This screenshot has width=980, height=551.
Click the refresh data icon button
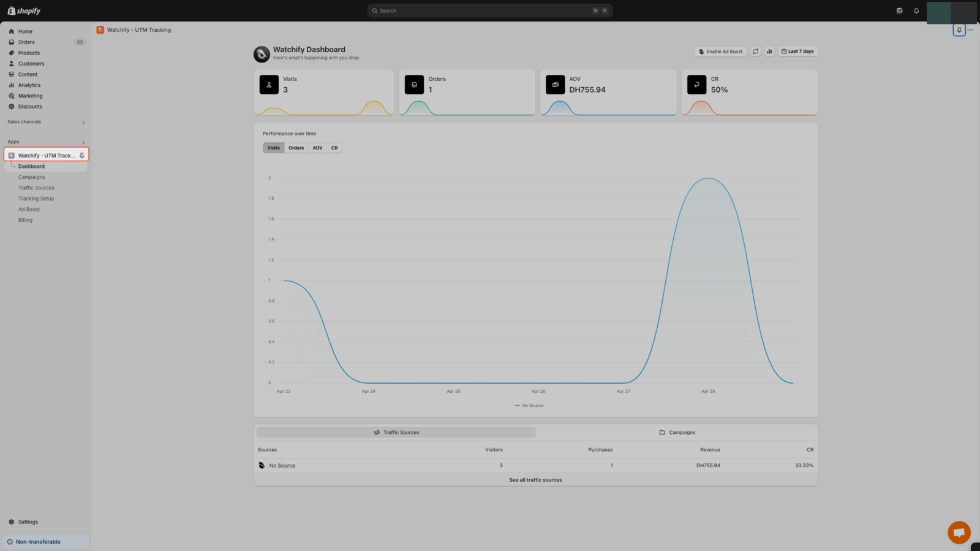click(756, 51)
